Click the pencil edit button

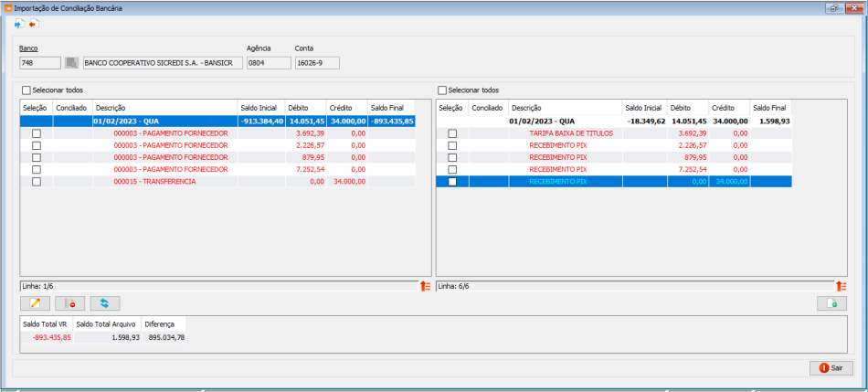[x=35, y=303]
